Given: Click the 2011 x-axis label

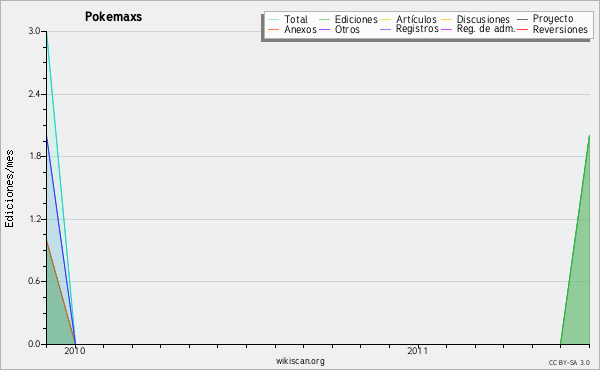Looking at the screenshot, I should point(417,351).
